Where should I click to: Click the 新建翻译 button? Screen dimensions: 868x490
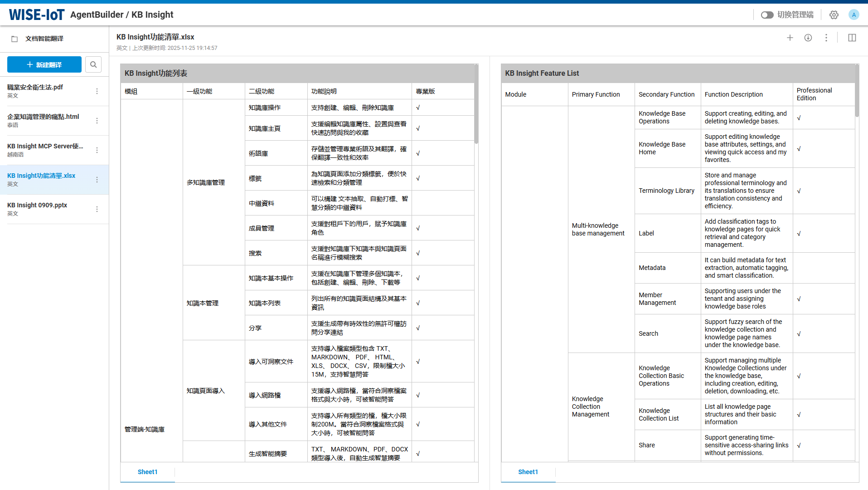click(44, 64)
